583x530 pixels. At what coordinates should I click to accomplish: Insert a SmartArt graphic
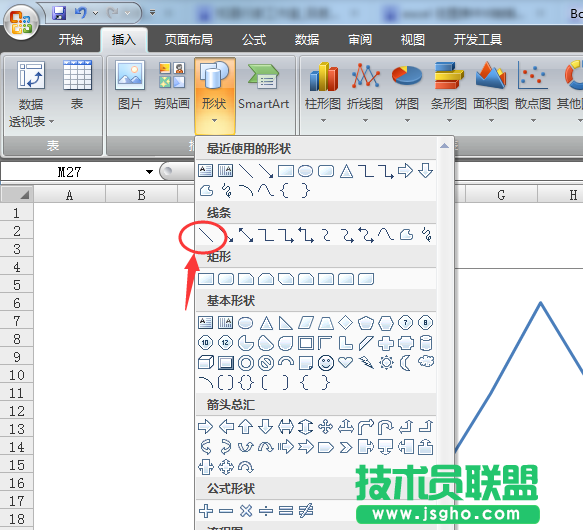point(264,85)
